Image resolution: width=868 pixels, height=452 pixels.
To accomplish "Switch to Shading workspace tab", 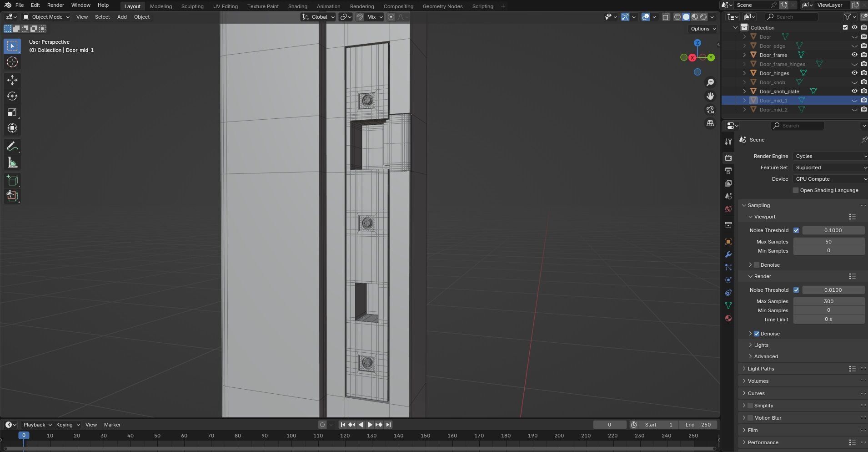I will coord(297,6).
